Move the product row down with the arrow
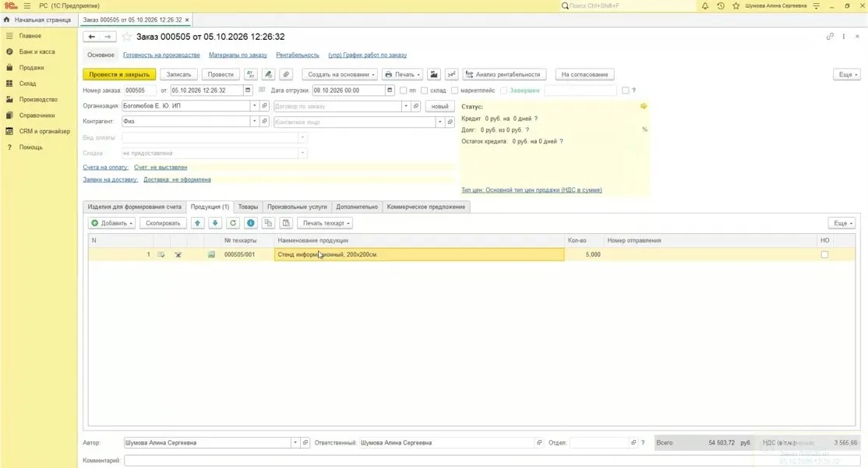The width and height of the screenshot is (868, 468). (x=215, y=223)
